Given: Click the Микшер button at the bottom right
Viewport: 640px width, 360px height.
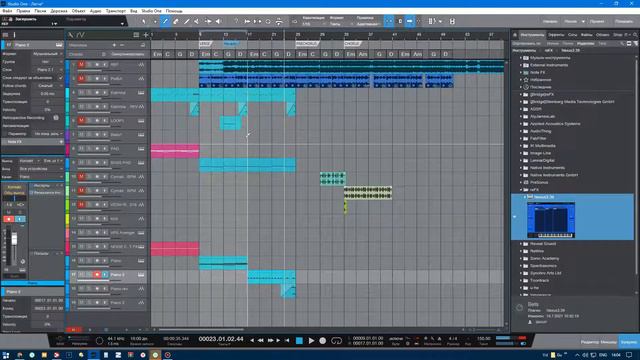Looking at the screenshot, I should pyautogui.click(x=609, y=342).
